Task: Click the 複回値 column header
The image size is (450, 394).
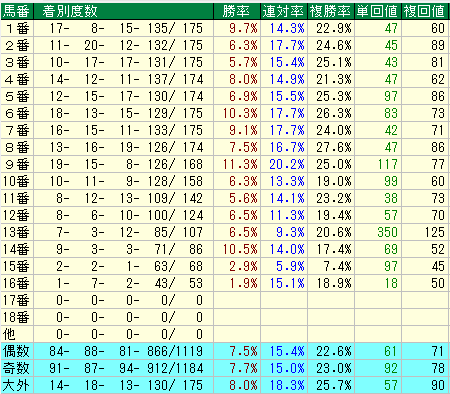Action: pyautogui.click(x=424, y=11)
